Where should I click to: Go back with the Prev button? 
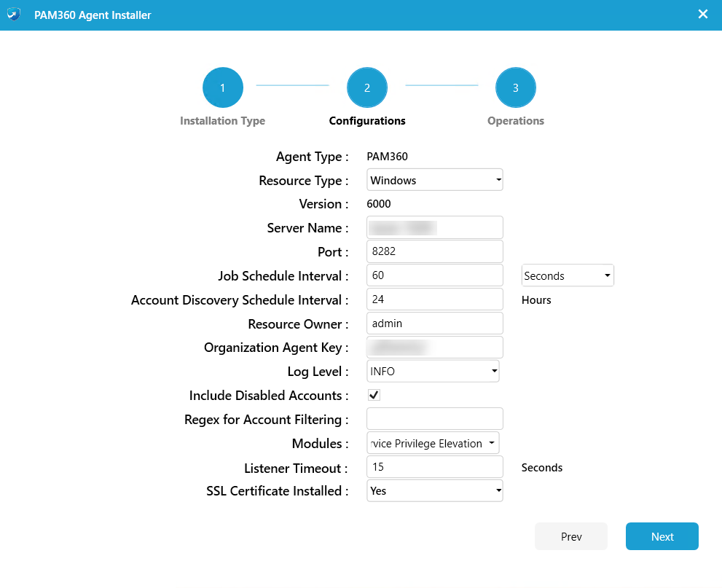pos(571,536)
